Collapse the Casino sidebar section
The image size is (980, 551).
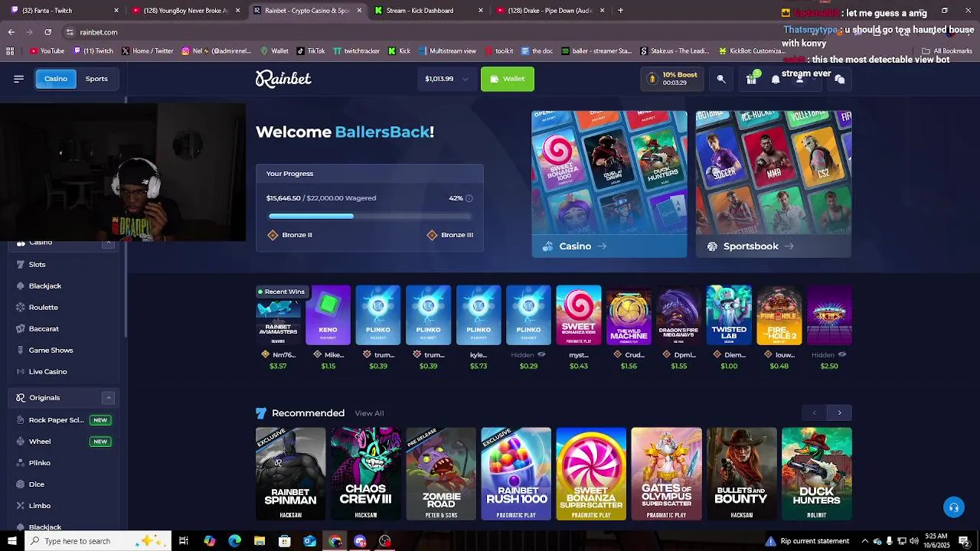click(108, 243)
